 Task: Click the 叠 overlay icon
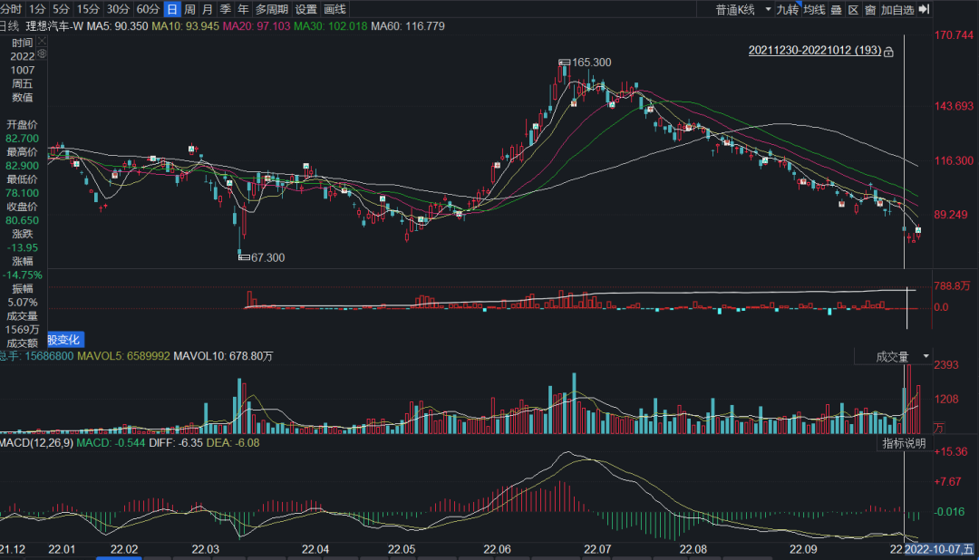coord(836,9)
